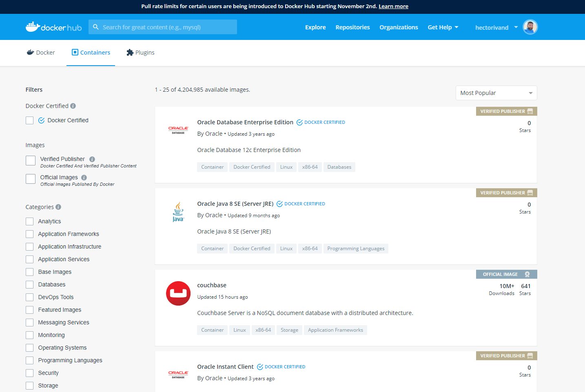Click the 641 Stars count on couchbase

[x=525, y=289]
